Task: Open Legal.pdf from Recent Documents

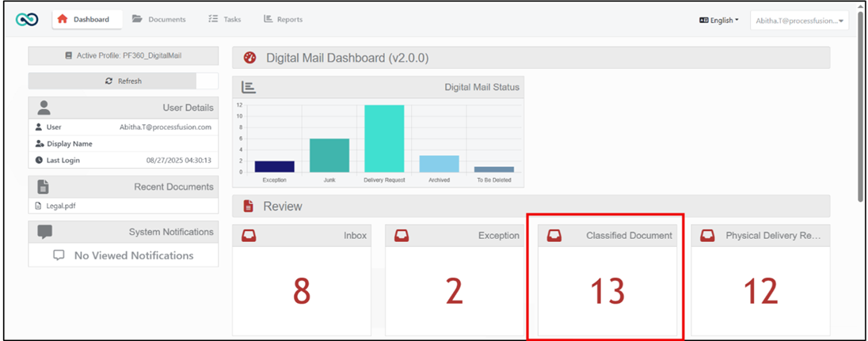Action: click(x=60, y=206)
